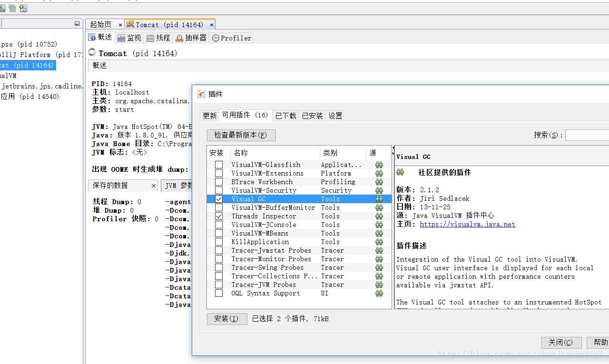This screenshot has height=364, width=609.
Task: Check the VisualVM-Glassfish install checkbox
Action: point(219,165)
